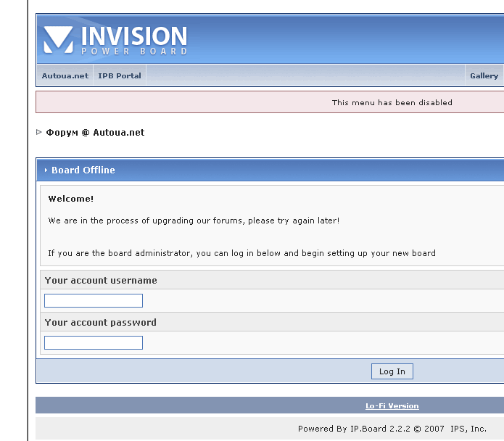Image resolution: width=504 pixels, height=441 pixels.
Task: Open the IPB Portal menu item
Action: coord(120,75)
